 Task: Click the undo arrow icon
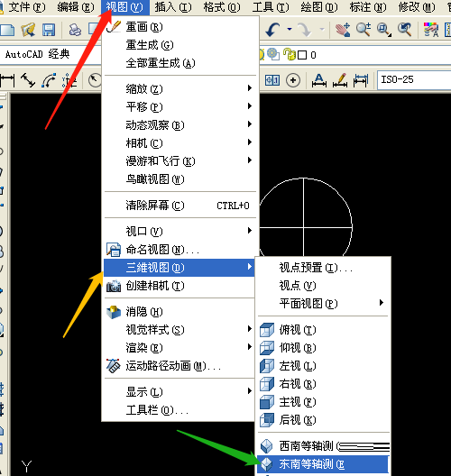tap(272, 30)
